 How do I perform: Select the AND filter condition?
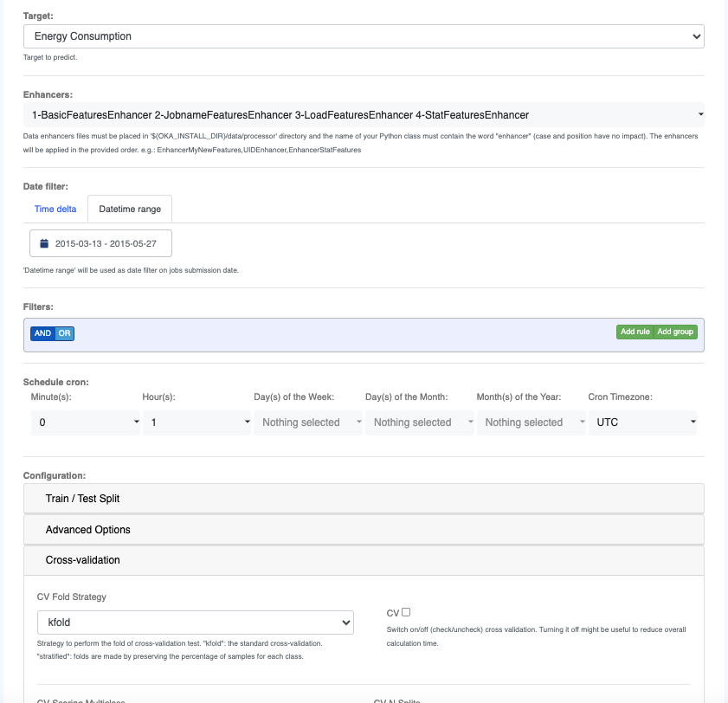42,333
